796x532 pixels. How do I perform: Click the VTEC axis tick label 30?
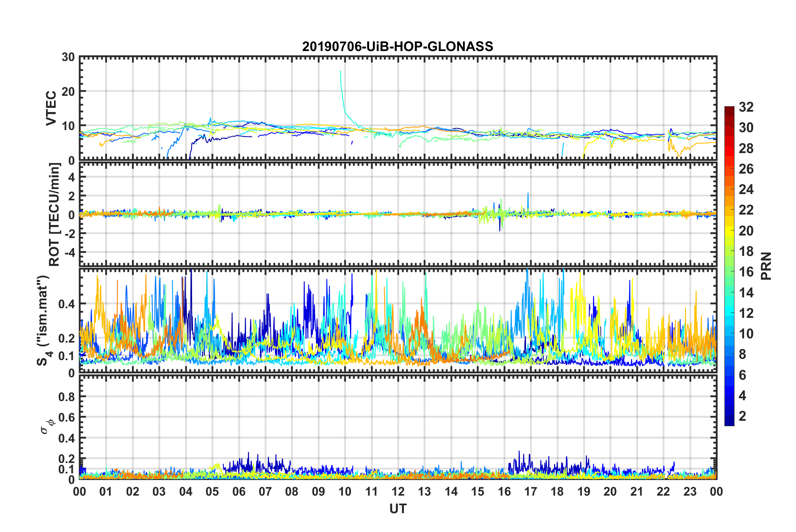point(68,57)
